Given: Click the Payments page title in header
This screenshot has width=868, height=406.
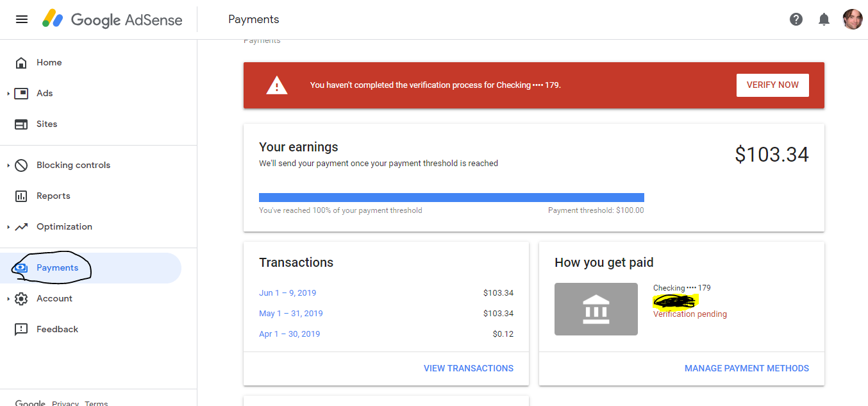Looking at the screenshot, I should pyautogui.click(x=254, y=19).
